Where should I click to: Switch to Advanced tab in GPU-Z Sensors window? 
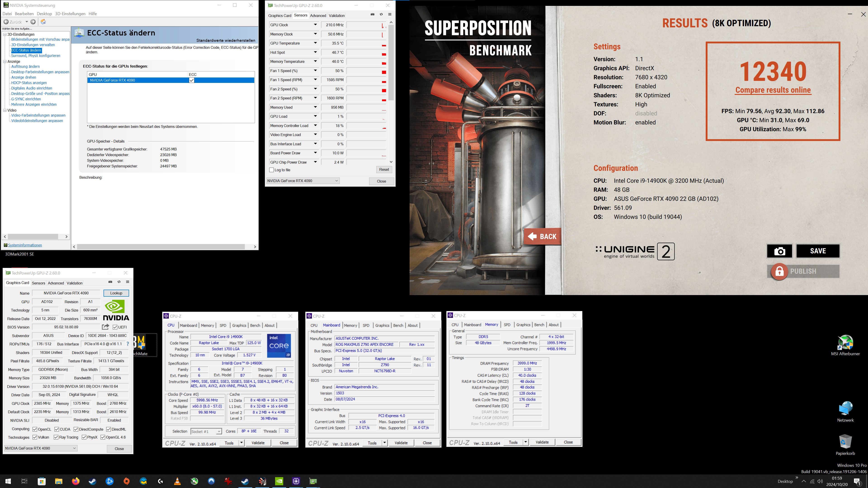pyautogui.click(x=318, y=16)
